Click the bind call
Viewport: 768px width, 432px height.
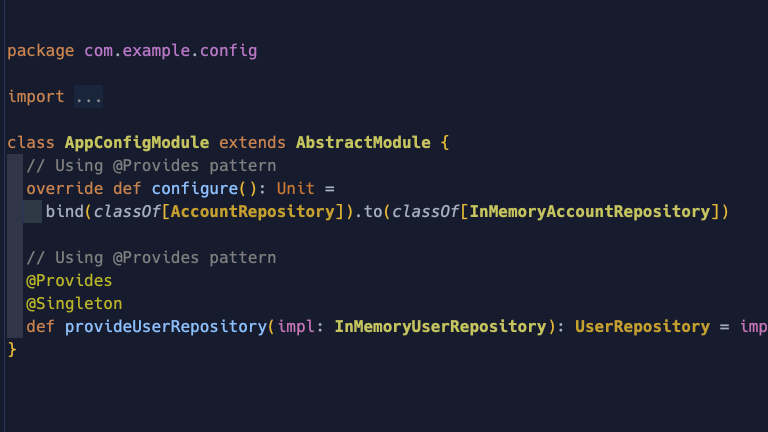click(65, 212)
